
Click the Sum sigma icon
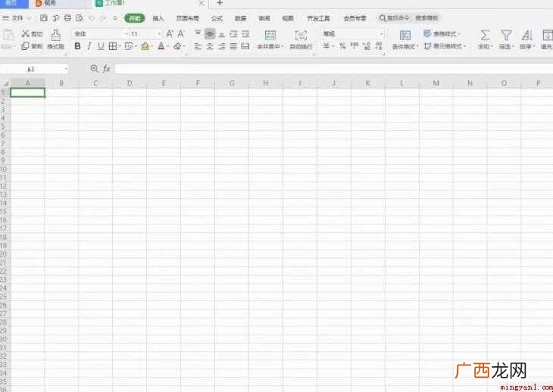485,35
